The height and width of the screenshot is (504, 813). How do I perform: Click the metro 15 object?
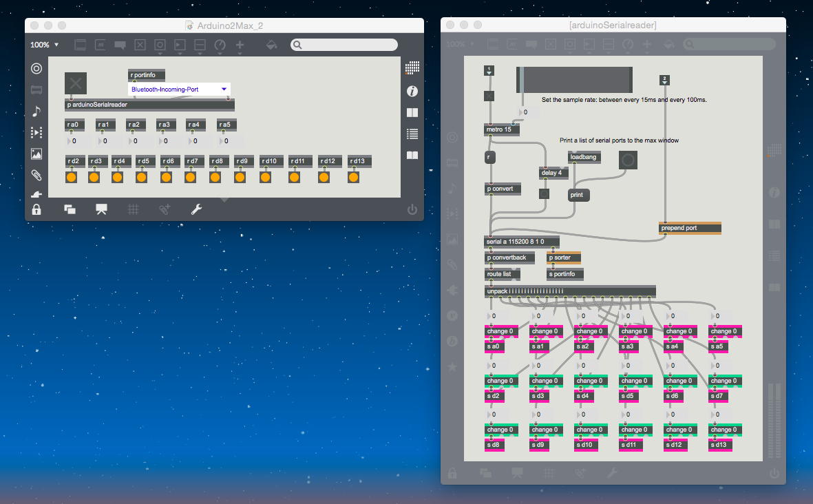502,129
